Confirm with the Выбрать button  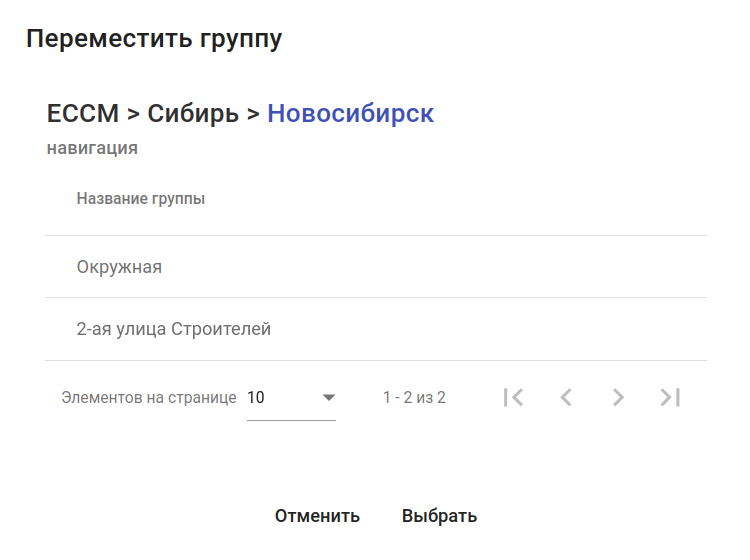click(439, 516)
